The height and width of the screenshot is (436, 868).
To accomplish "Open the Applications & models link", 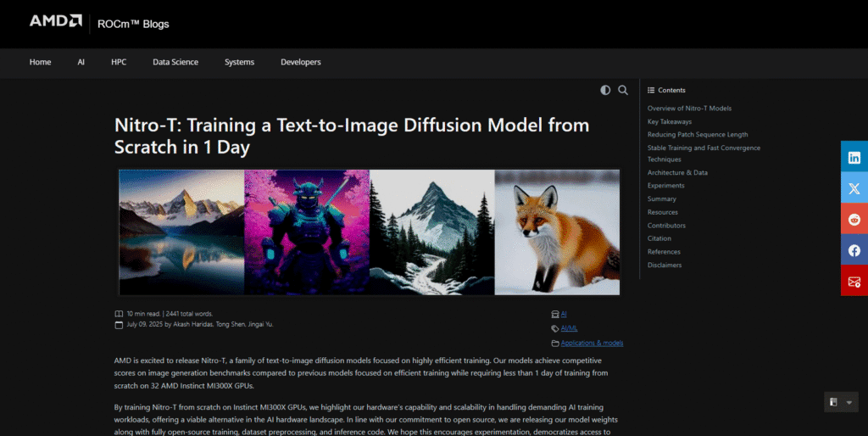I will pyautogui.click(x=592, y=343).
